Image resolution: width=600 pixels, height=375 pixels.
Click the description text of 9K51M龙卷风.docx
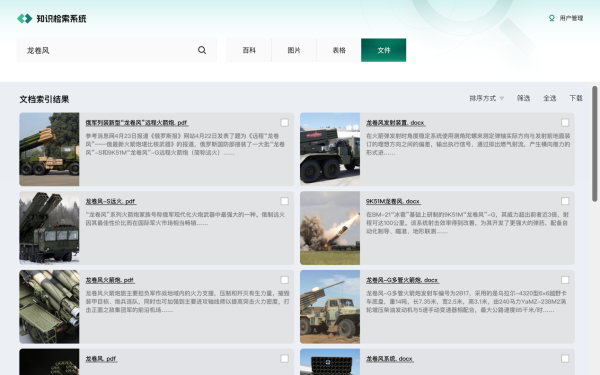[x=467, y=223]
